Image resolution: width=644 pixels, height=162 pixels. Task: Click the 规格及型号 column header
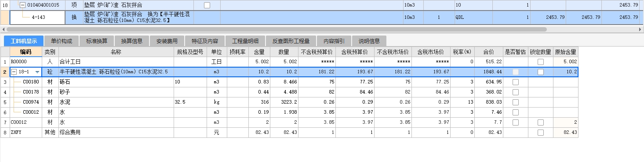pyautogui.click(x=190, y=52)
